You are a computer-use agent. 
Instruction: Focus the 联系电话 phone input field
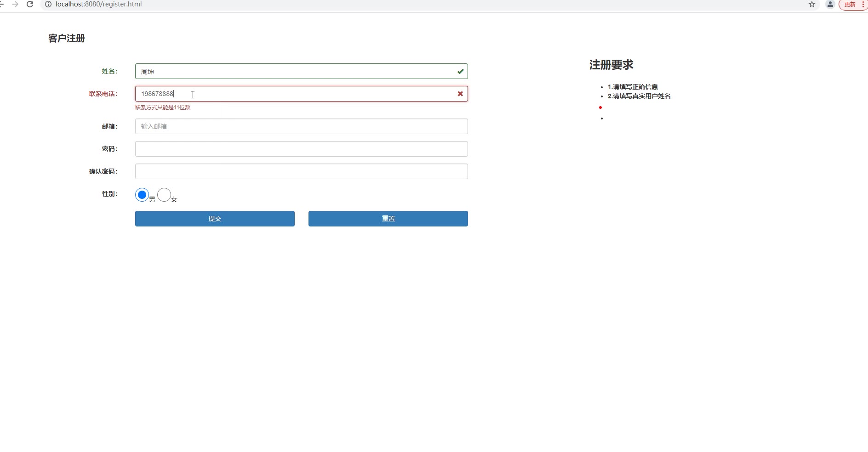[301, 94]
